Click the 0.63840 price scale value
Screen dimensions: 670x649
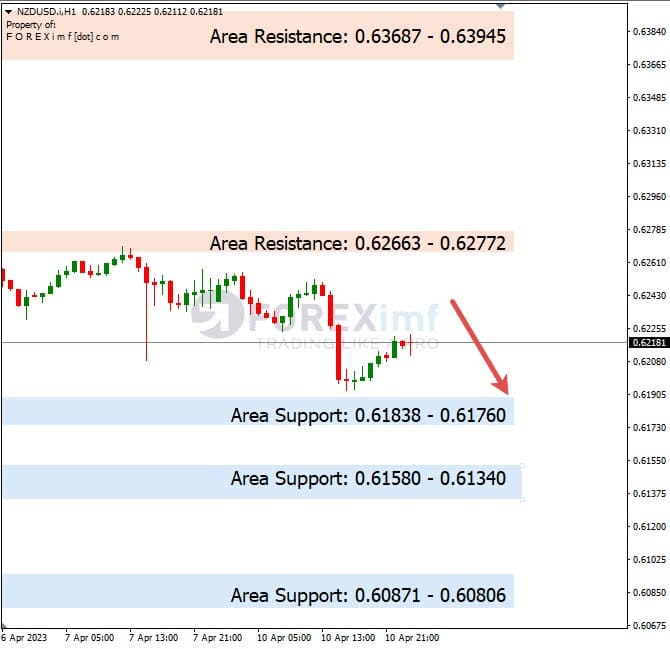(x=649, y=32)
